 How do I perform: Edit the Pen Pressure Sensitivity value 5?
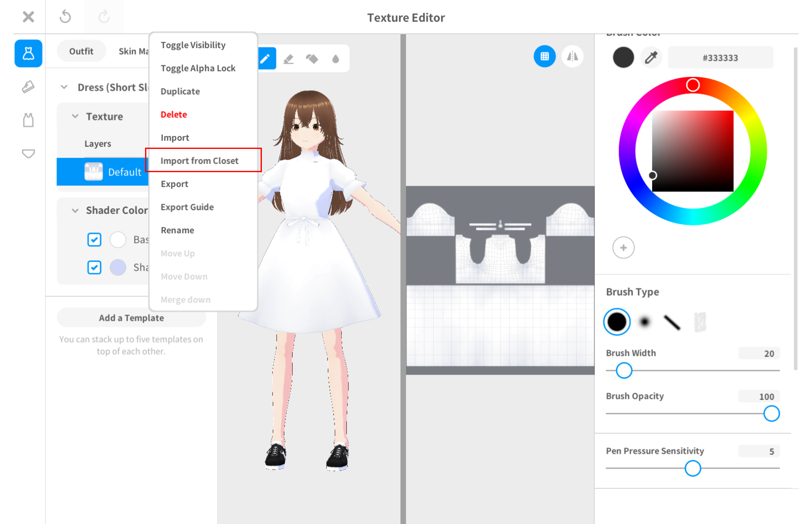(x=759, y=451)
